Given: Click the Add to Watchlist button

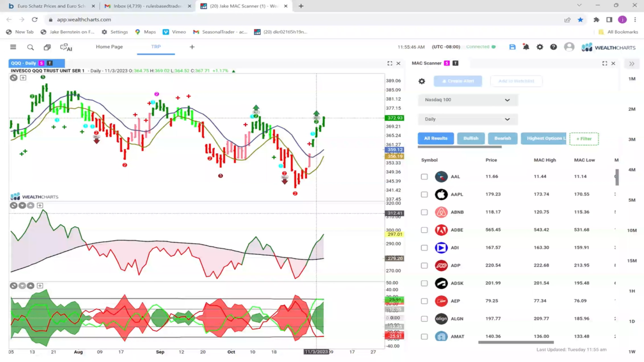Looking at the screenshot, I should coord(516,81).
